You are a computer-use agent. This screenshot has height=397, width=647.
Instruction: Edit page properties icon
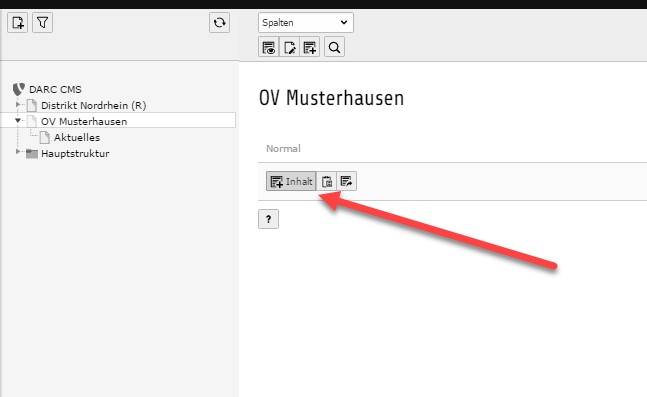pos(289,47)
